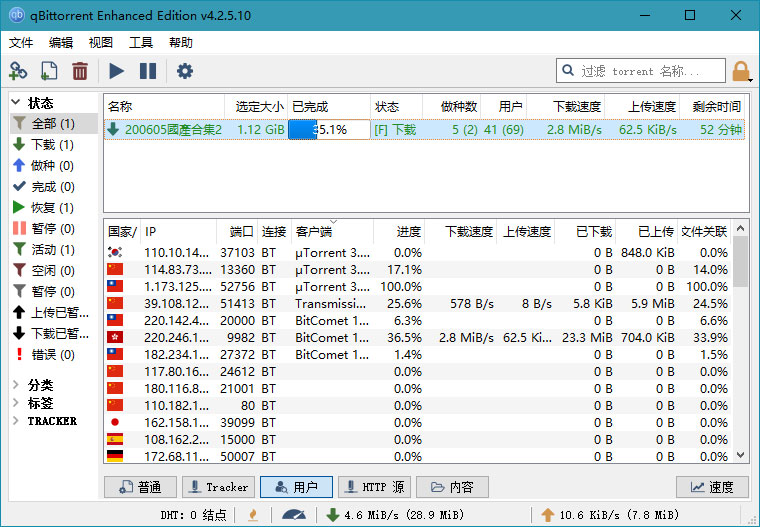Sort torrents by 剩余时间 column header
This screenshot has width=760, height=527.
[x=712, y=106]
